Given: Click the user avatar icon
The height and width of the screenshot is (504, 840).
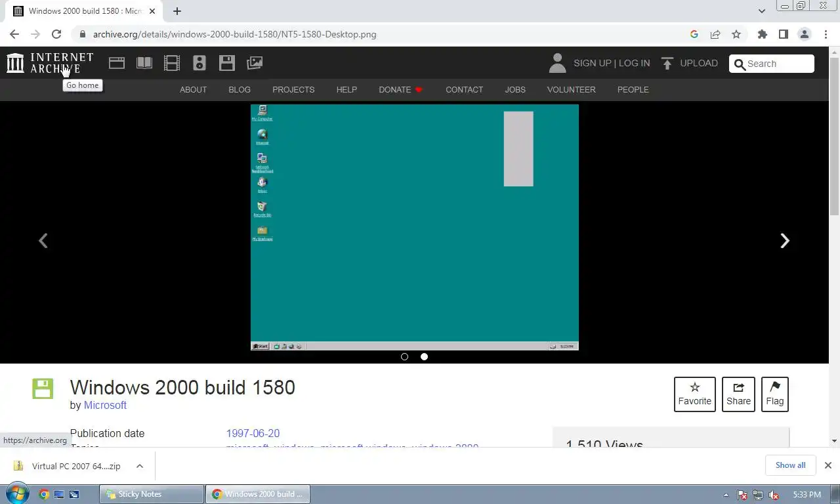Looking at the screenshot, I should point(557,63).
